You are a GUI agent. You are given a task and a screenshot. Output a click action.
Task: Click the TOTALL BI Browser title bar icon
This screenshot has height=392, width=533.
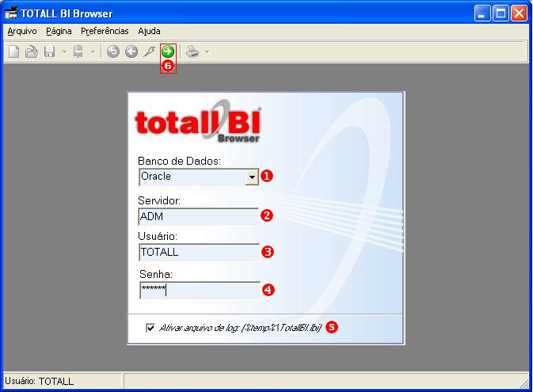(x=11, y=13)
